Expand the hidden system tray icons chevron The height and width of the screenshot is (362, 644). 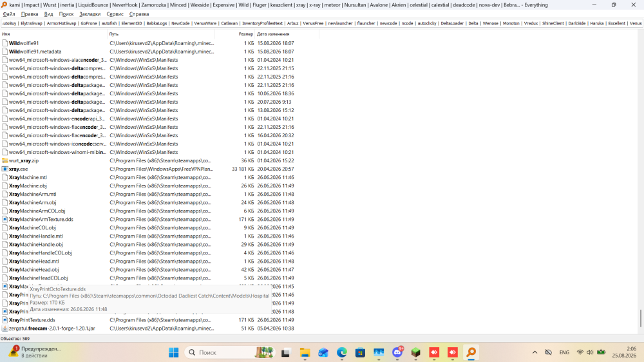click(x=535, y=352)
